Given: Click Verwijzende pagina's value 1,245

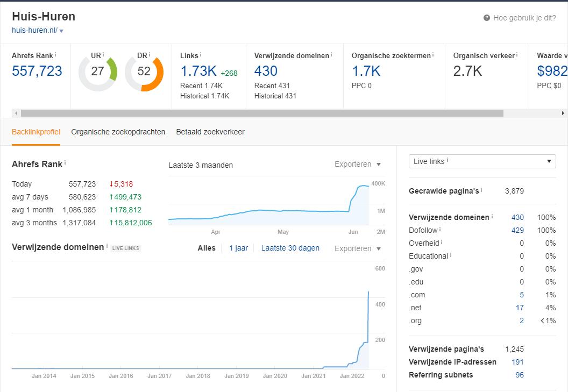Looking at the screenshot, I should [x=514, y=349].
